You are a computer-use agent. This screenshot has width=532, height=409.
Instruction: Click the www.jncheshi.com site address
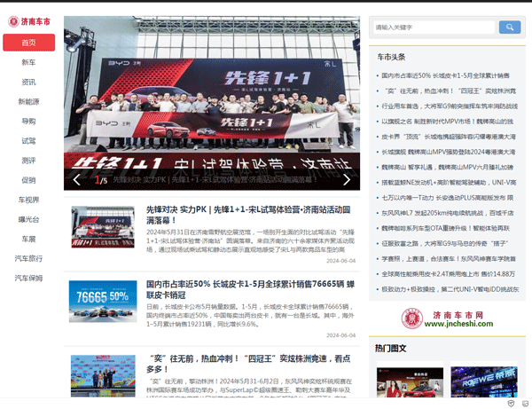(x=458, y=324)
